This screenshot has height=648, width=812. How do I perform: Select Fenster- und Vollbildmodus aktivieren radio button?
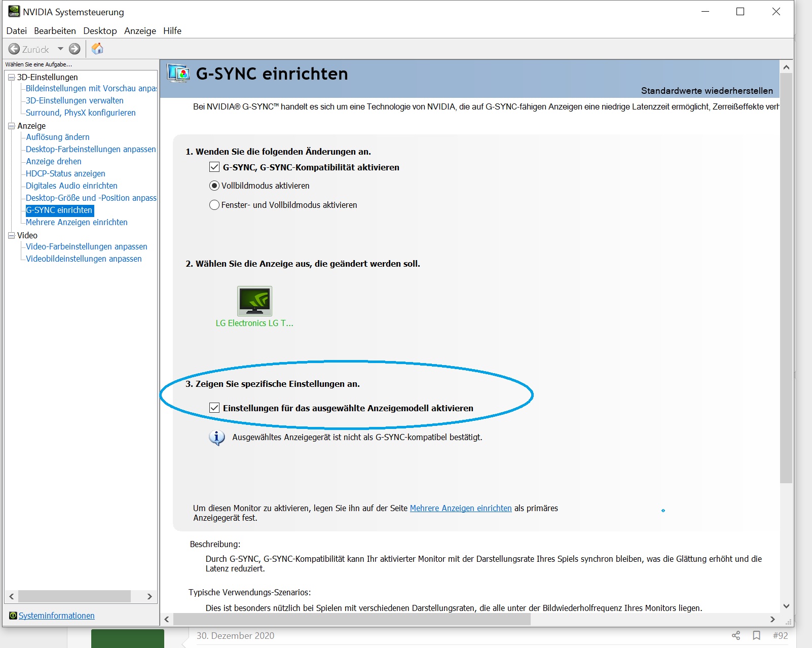(214, 205)
